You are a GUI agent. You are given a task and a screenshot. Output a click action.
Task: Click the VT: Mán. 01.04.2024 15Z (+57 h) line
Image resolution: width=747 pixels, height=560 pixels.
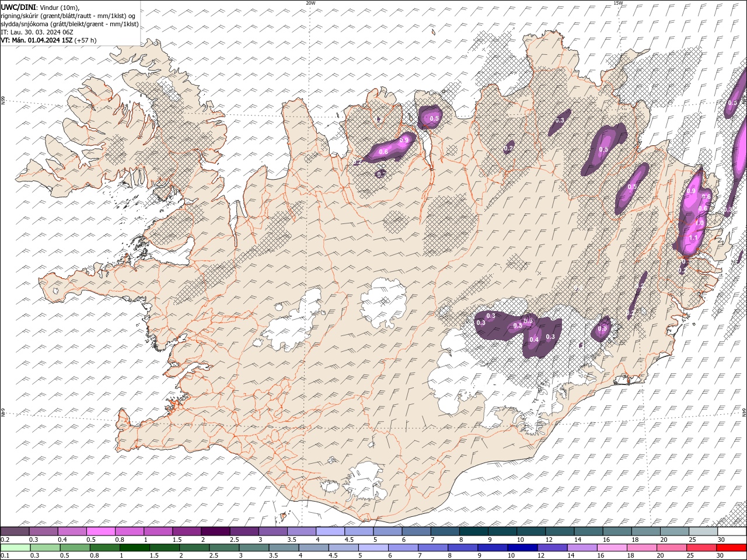pyautogui.click(x=48, y=40)
